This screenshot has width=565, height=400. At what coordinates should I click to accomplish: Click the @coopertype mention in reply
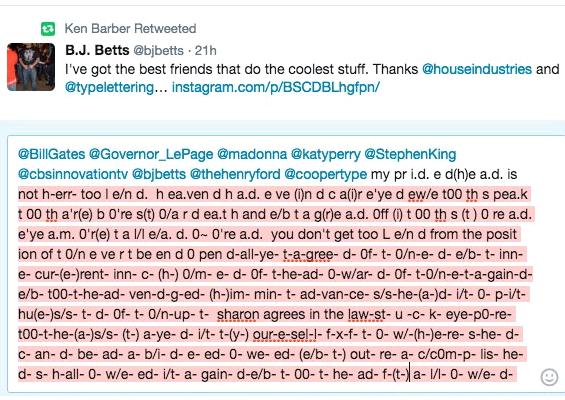click(x=325, y=175)
